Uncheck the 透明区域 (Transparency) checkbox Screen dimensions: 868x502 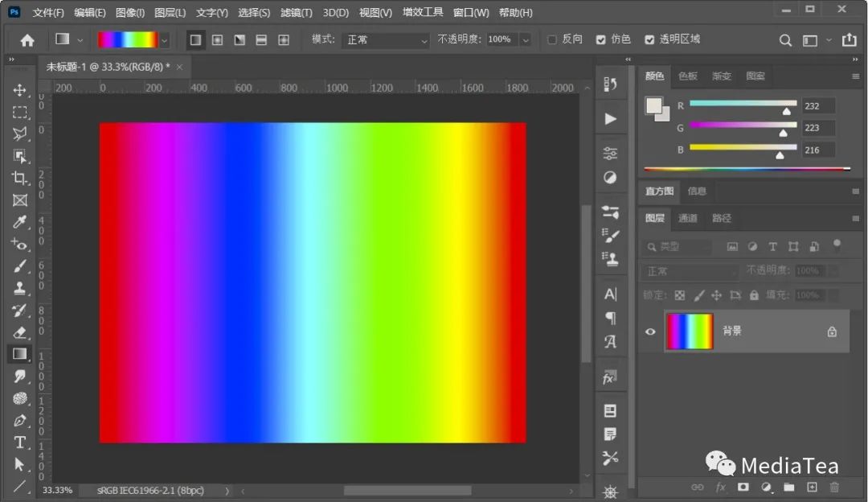(x=649, y=39)
